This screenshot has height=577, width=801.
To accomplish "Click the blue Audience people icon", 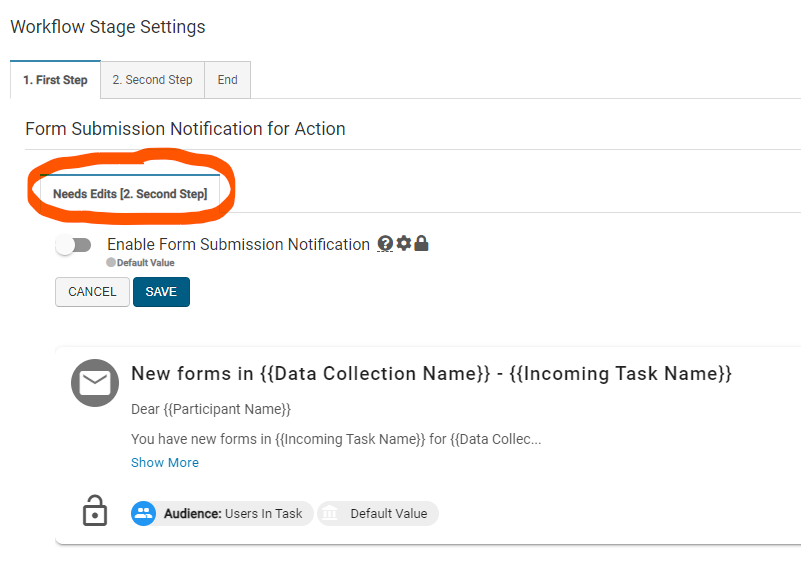I will point(144,514).
